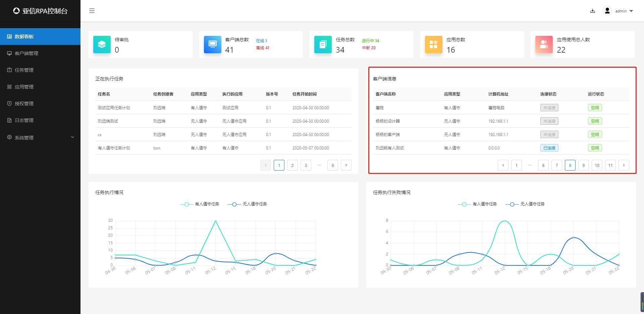644x314 pixels.
Task: Click the download icon in the header
Action: pos(592,11)
